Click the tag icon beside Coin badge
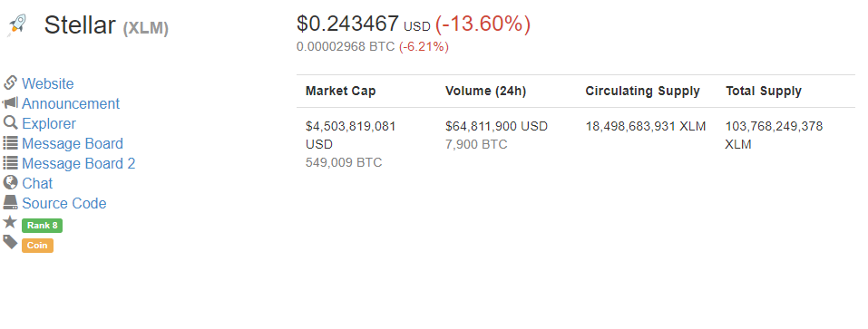868x329 pixels. (x=10, y=242)
